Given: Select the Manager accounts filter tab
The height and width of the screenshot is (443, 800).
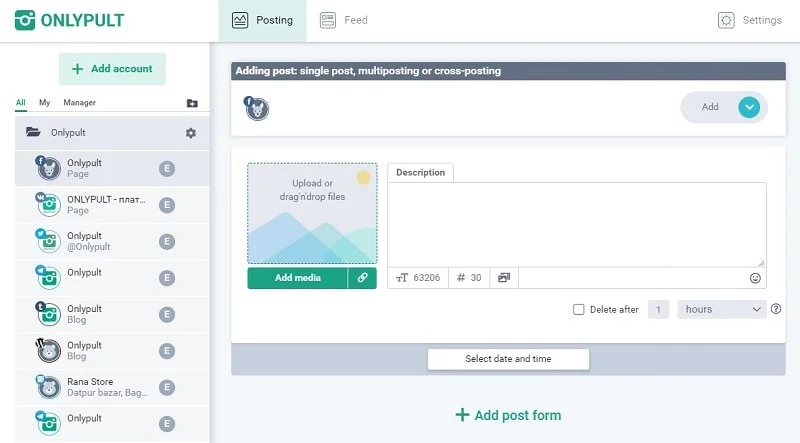Looking at the screenshot, I should 79,103.
